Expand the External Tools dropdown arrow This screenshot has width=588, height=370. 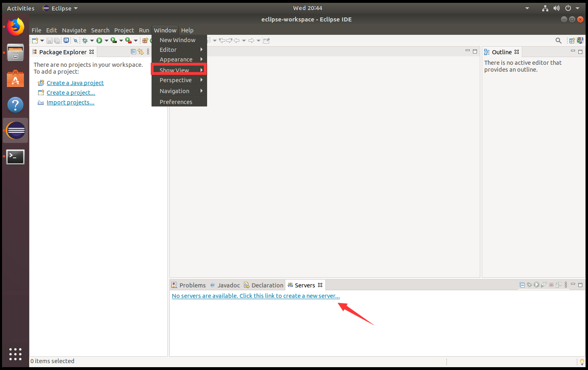coord(136,40)
